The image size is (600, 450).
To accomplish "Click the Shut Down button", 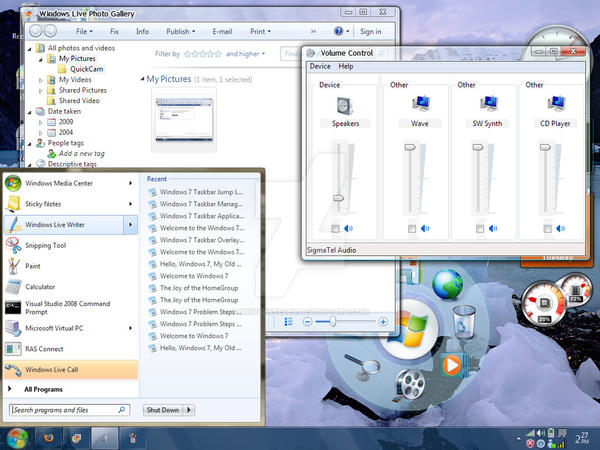I will point(163,410).
